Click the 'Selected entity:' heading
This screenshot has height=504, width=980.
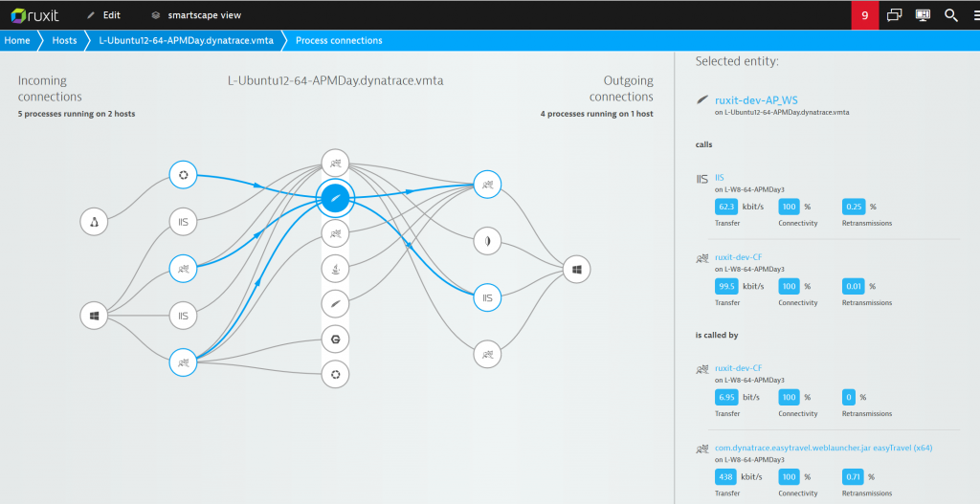737,61
